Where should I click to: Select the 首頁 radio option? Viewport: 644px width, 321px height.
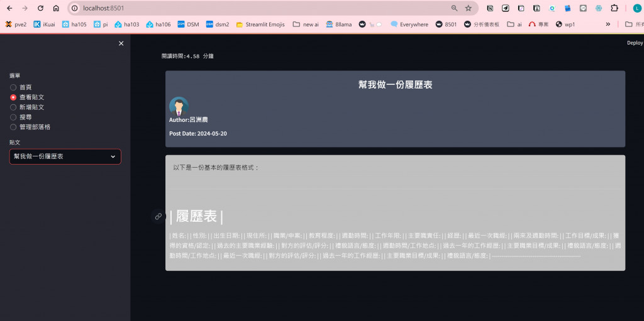pos(21,87)
